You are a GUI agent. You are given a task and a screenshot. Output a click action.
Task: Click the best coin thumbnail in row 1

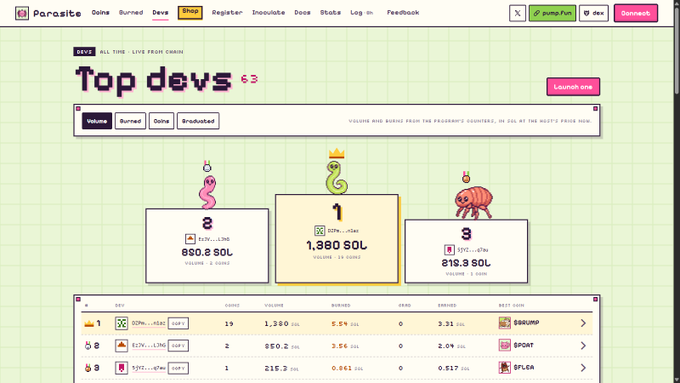coord(504,323)
